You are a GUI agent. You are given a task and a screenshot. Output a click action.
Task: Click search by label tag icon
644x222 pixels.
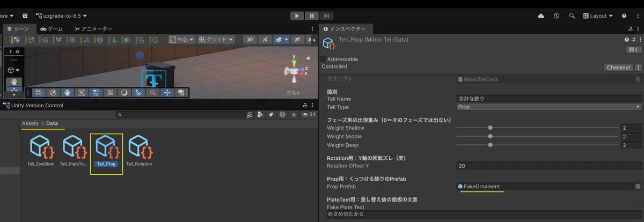tap(272, 115)
